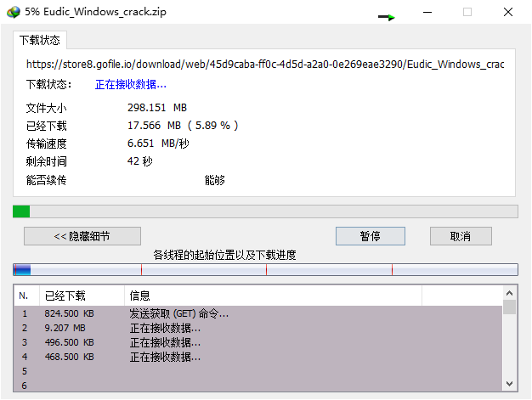Click the scrollbar up arrow in thread list
The height and width of the screenshot is (400, 532).
coord(509,293)
